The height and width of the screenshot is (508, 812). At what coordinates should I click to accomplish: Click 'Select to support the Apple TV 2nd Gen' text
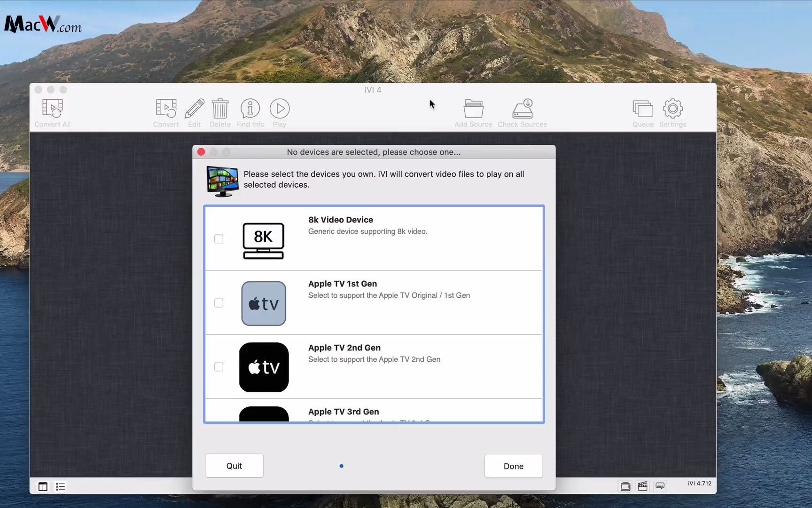coord(374,359)
